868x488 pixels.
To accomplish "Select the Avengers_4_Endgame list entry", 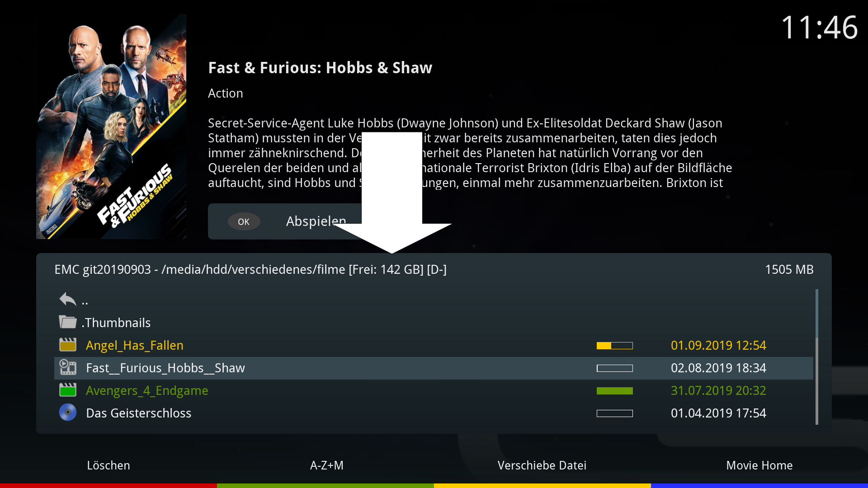I will (147, 391).
